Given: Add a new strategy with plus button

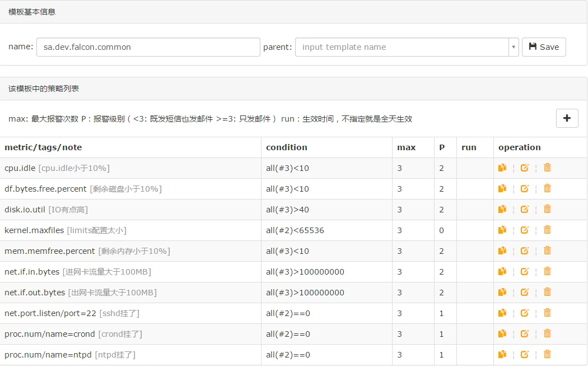Looking at the screenshot, I should pyautogui.click(x=567, y=118).
